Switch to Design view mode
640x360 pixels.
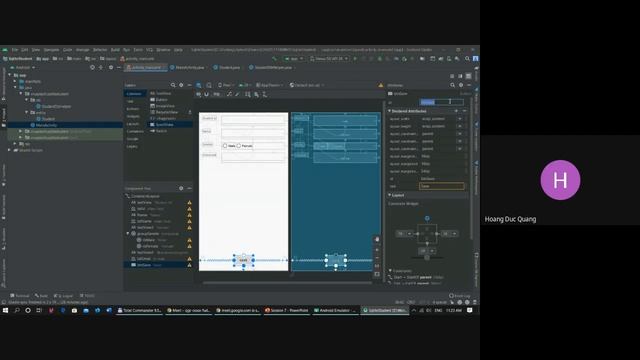click(469, 76)
